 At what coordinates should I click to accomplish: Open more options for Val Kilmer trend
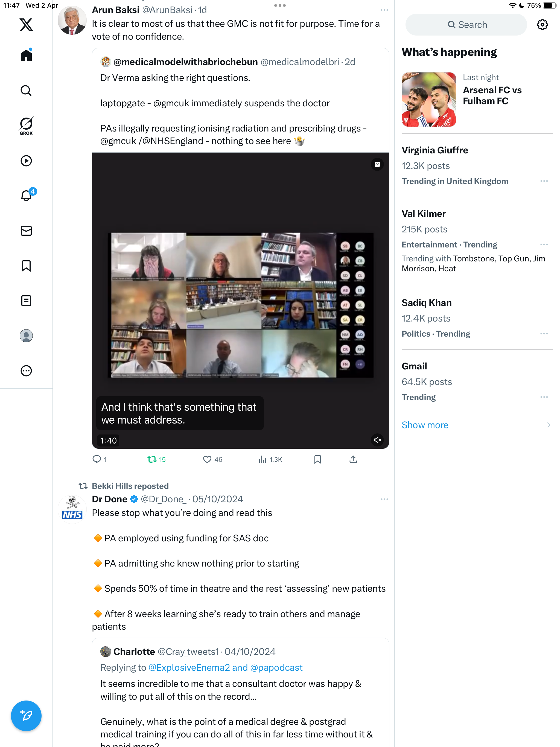[544, 244]
